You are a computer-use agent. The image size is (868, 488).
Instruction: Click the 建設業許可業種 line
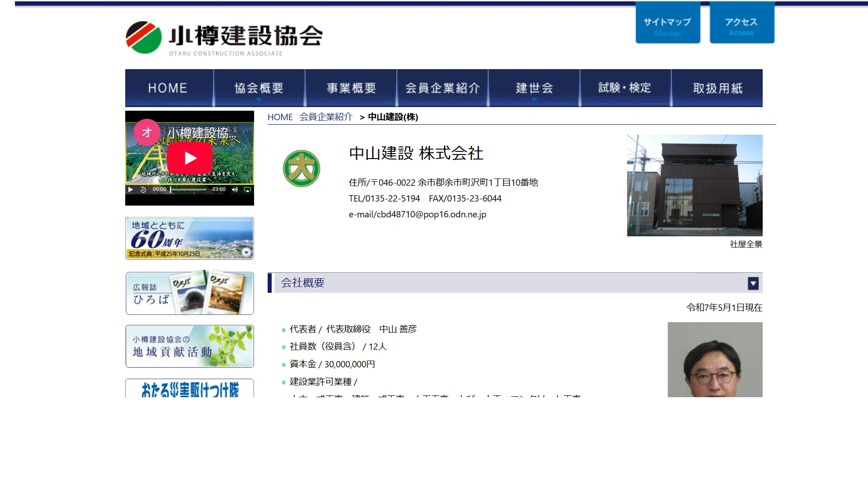coord(323,382)
